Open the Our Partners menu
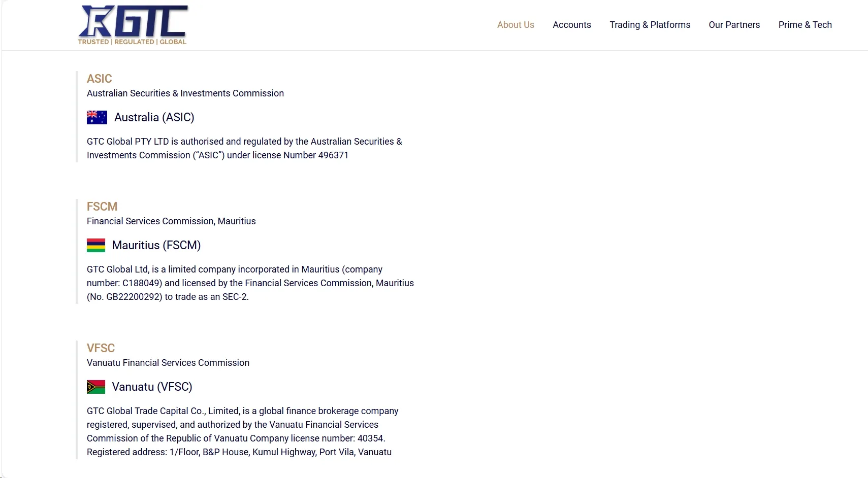The image size is (868, 478). coord(734,25)
